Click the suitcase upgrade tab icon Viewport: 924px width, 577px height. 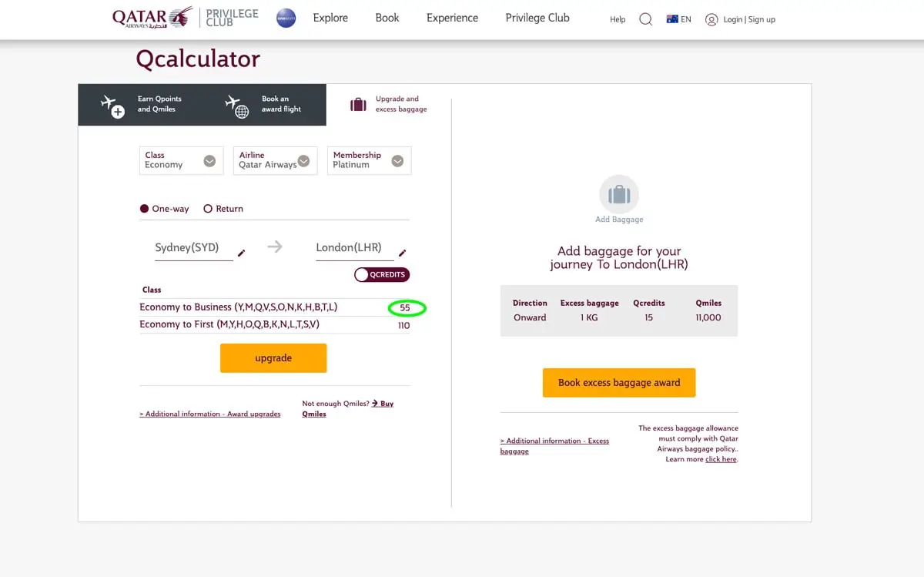pos(358,105)
